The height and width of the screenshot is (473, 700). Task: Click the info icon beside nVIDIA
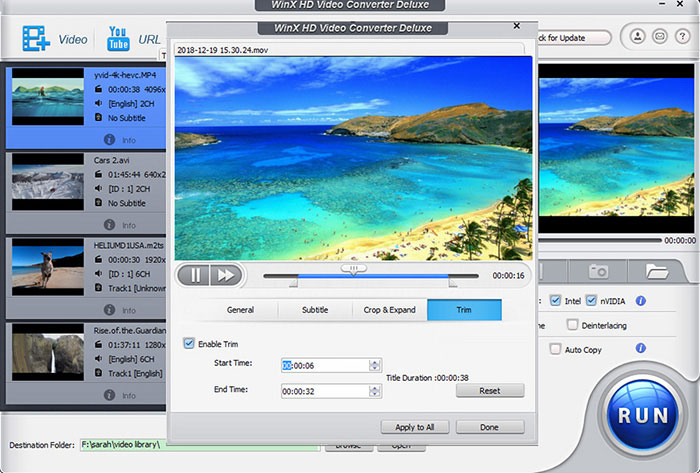pyautogui.click(x=641, y=300)
